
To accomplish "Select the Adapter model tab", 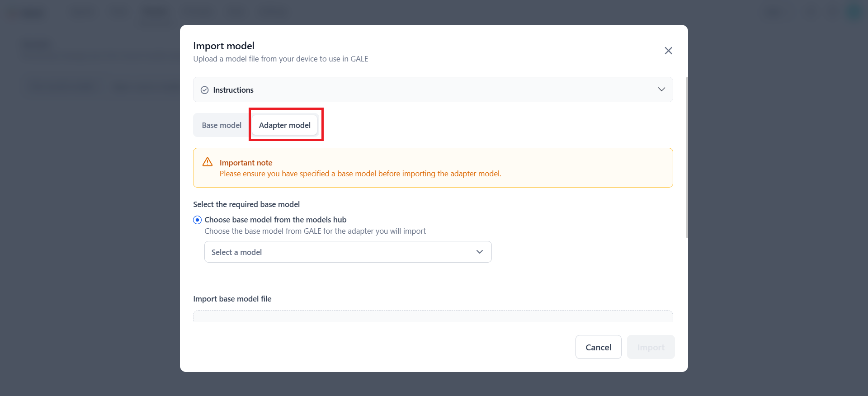I will 284,125.
